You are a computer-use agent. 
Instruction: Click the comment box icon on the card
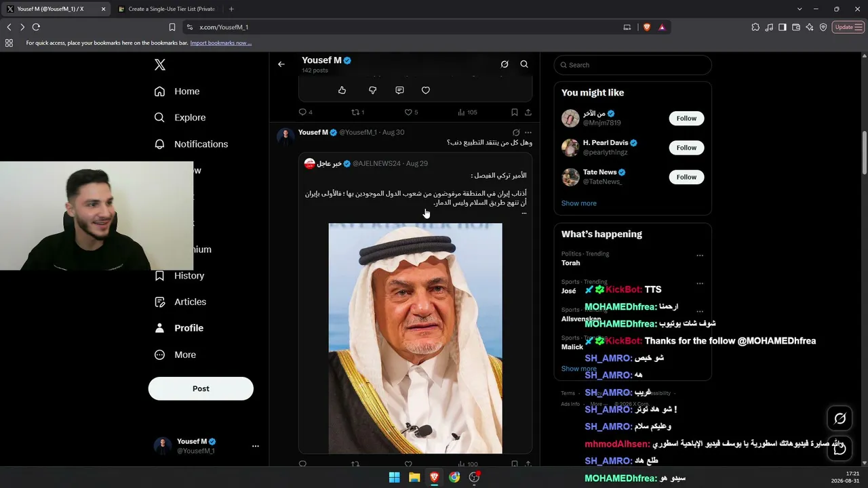399,90
